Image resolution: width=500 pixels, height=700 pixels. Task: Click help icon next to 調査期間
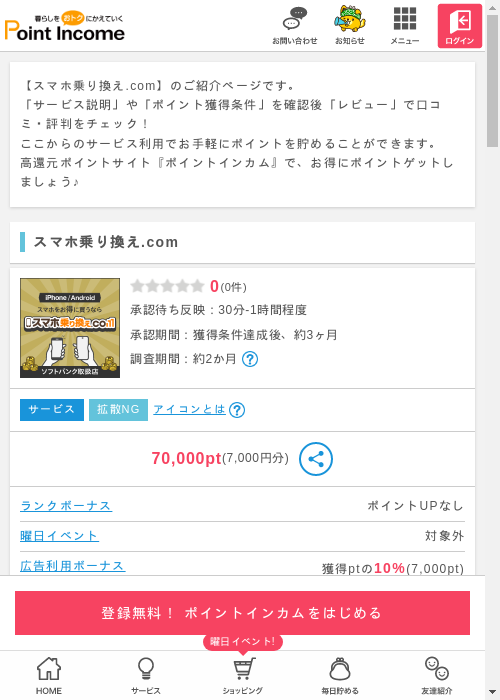[x=250, y=359]
